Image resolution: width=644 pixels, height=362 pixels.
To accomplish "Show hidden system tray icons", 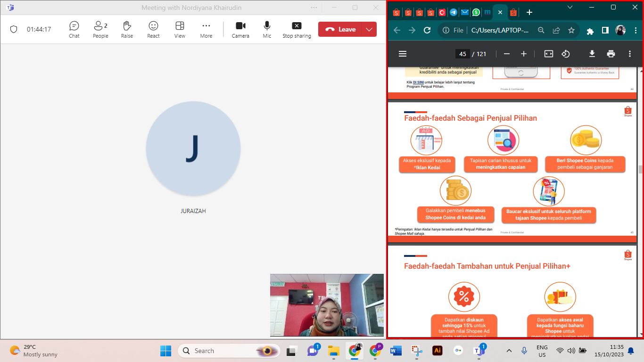I will pos(509,351).
